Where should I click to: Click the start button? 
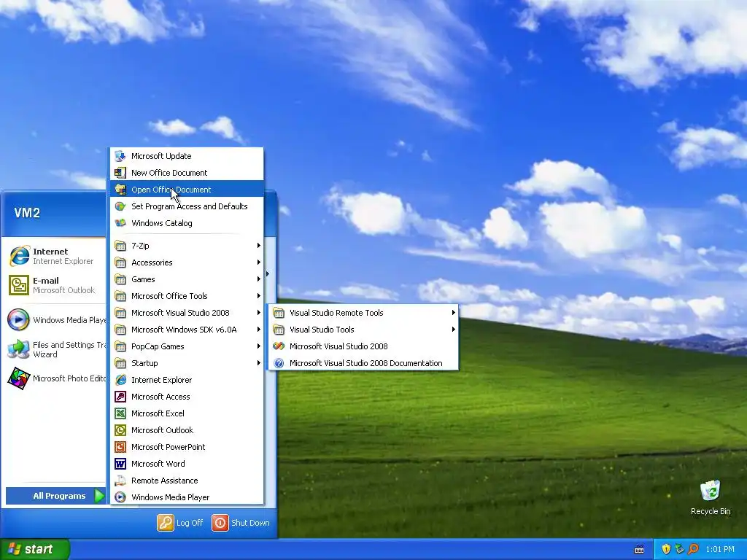(x=34, y=549)
